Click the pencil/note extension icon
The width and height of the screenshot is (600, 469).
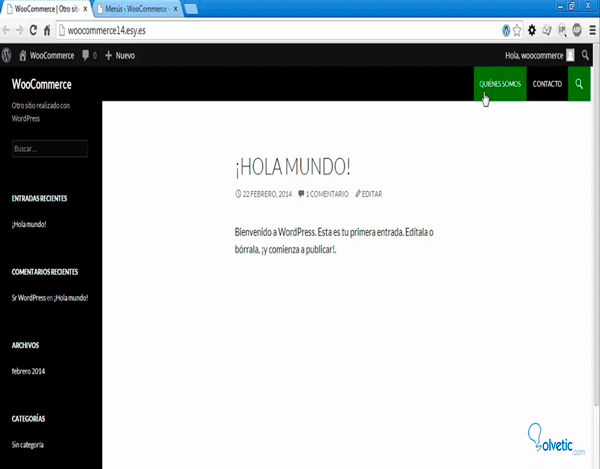pos(547,30)
